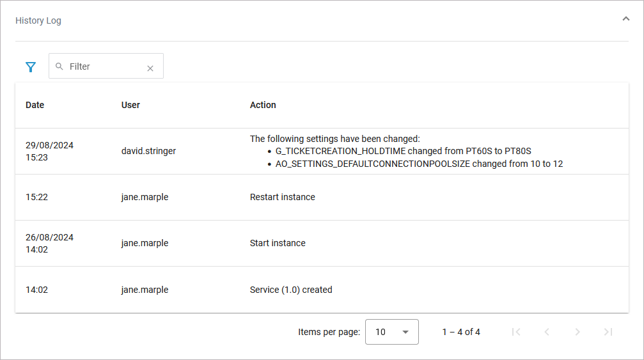Select the Restart instance log entry
This screenshot has height=360, width=644.
[x=283, y=197]
